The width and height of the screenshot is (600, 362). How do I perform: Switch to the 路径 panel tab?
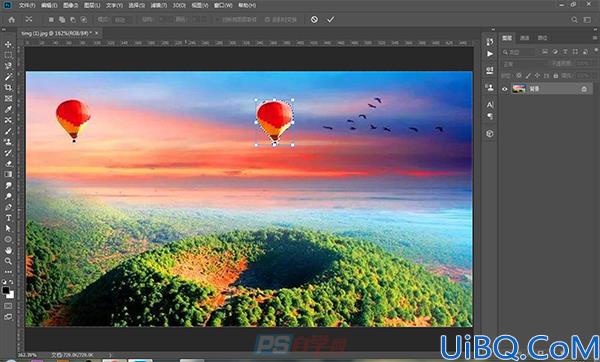coord(542,38)
